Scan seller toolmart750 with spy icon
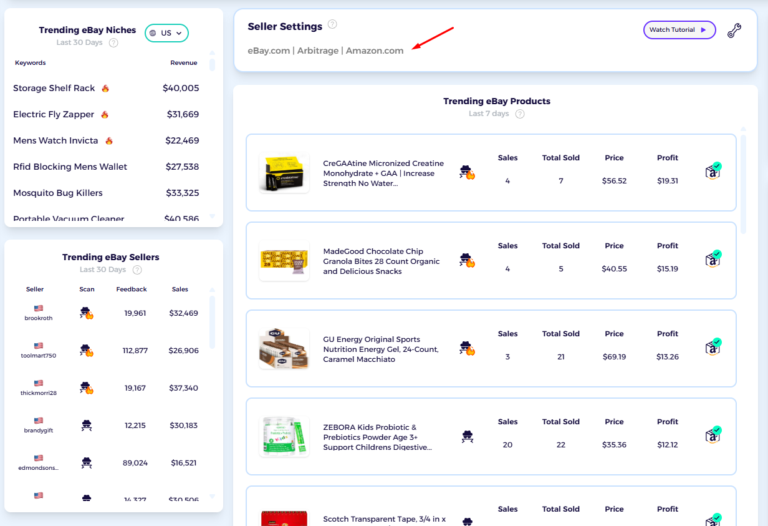Viewport: 768px width, 526px height. pyautogui.click(x=87, y=350)
